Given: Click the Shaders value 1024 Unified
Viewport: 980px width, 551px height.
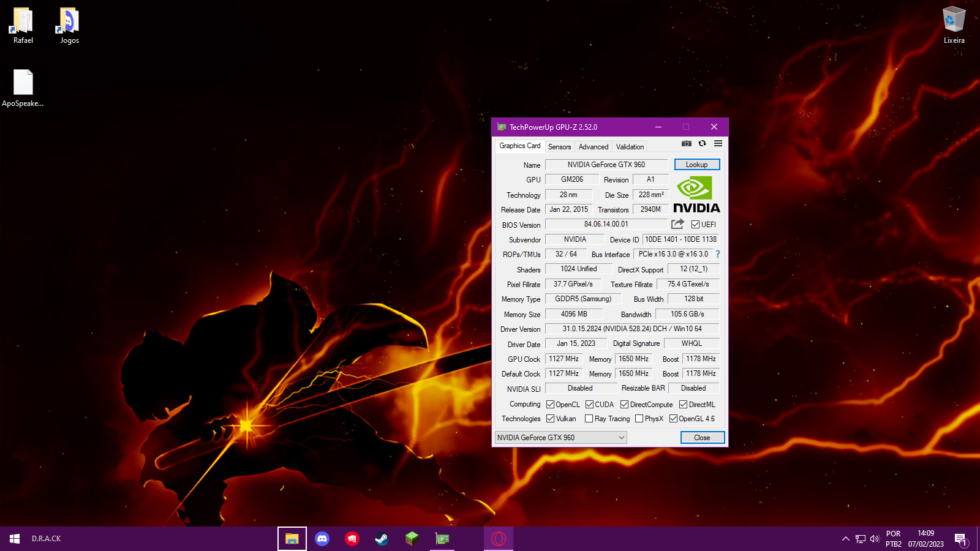Looking at the screenshot, I should (x=579, y=269).
